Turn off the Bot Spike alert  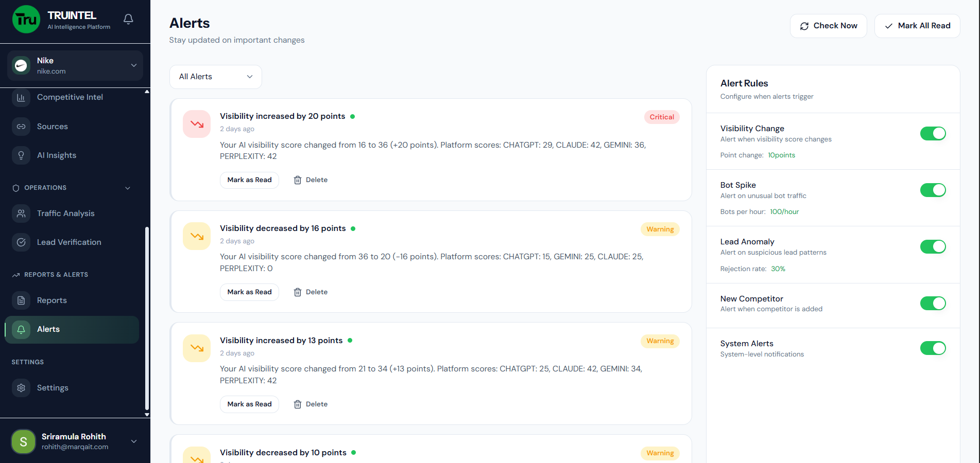[x=933, y=190]
